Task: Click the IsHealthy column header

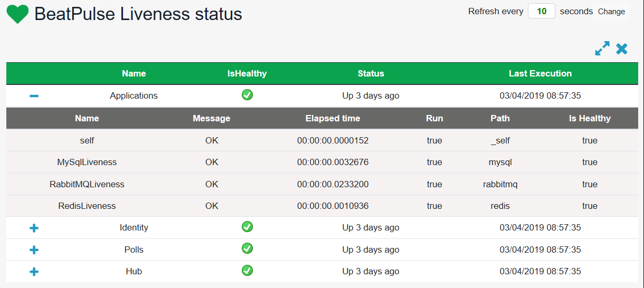Action: click(x=247, y=73)
